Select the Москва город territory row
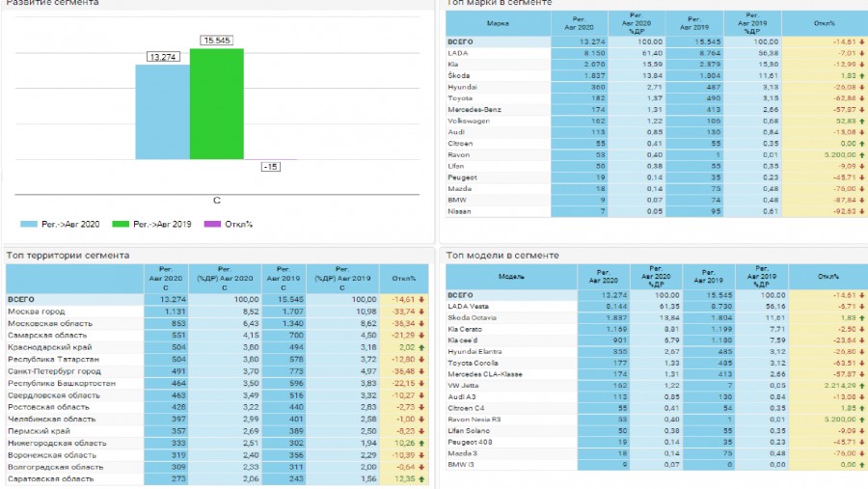This screenshot has height=489, width=868. pyautogui.click(x=217, y=312)
